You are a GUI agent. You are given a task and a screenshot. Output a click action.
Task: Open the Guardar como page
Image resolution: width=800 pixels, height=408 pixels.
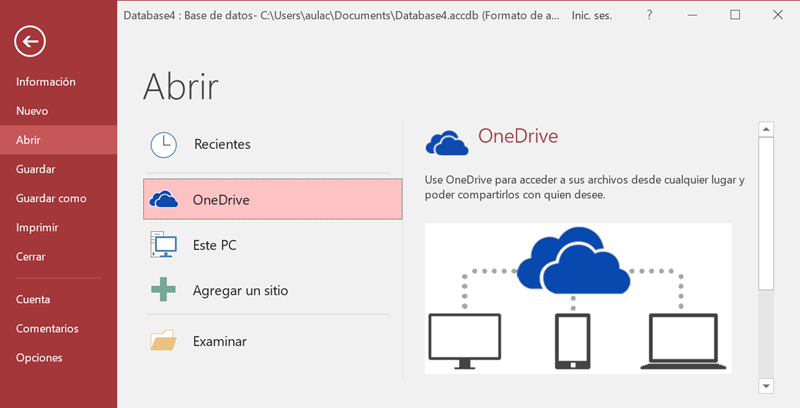pos(51,198)
